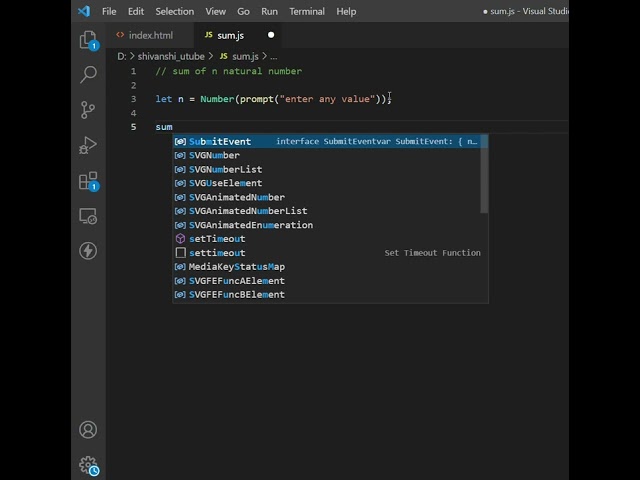The width and height of the screenshot is (640, 480).
Task: Click the typed word sum on line 5
Action: click(164, 127)
